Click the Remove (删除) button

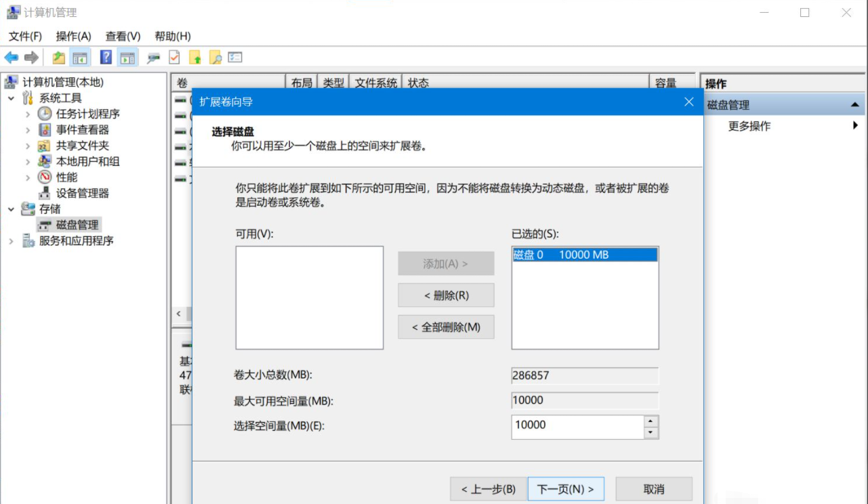(446, 295)
